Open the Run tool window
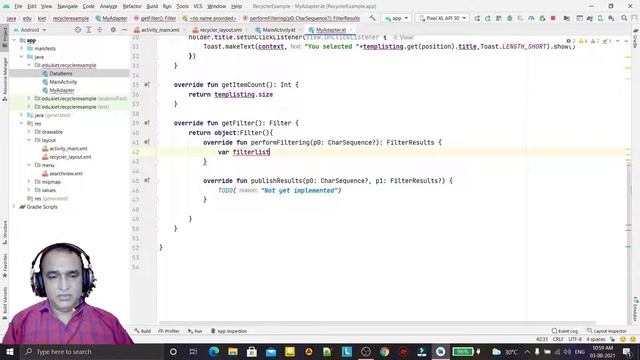 click(x=195, y=331)
